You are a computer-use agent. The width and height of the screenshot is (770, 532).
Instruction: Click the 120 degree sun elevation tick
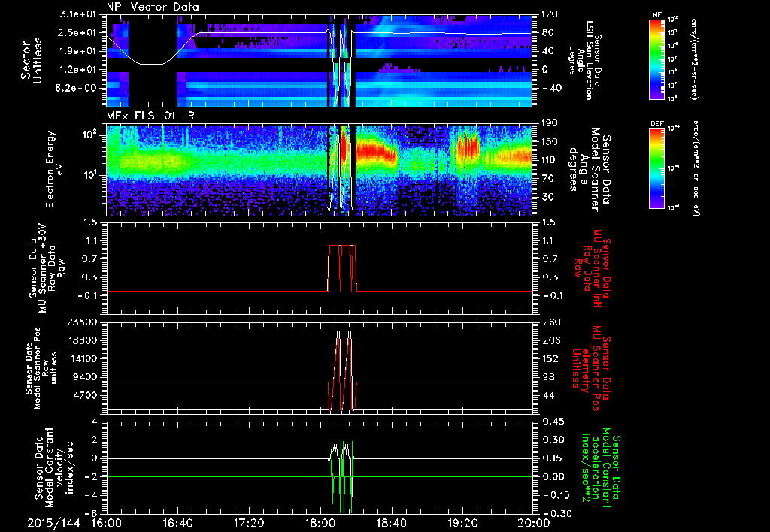(x=550, y=14)
